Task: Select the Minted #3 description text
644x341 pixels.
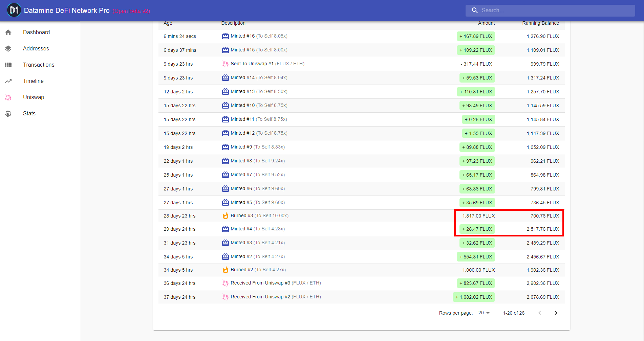Action: 258,243
